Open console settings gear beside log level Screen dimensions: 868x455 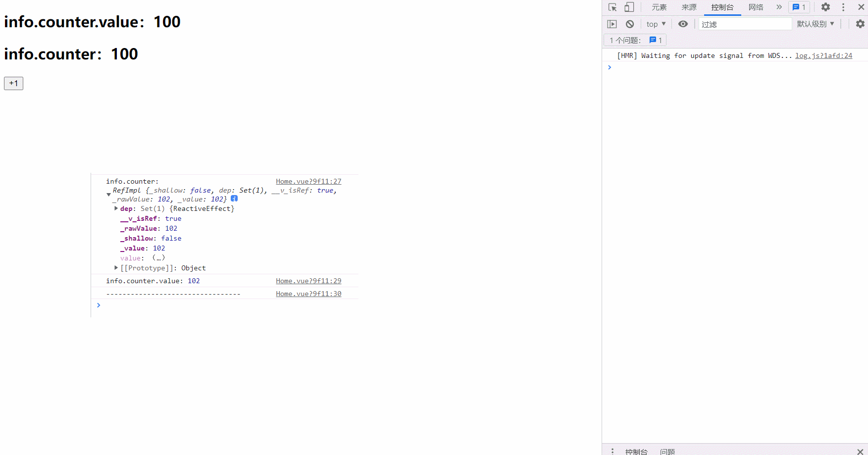click(x=860, y=24)
